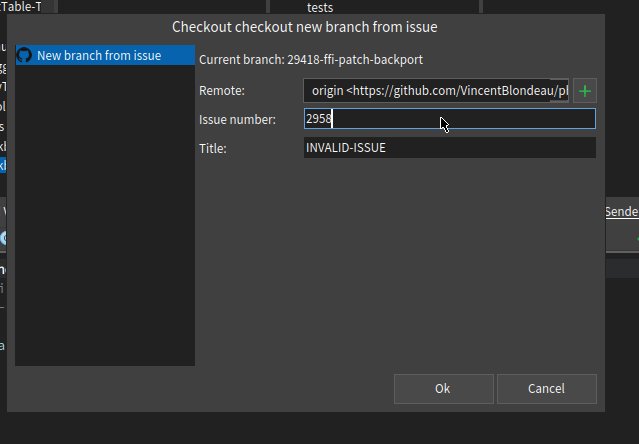Click the Senders link in the background window
639x444 pixels.
(622, 211)
